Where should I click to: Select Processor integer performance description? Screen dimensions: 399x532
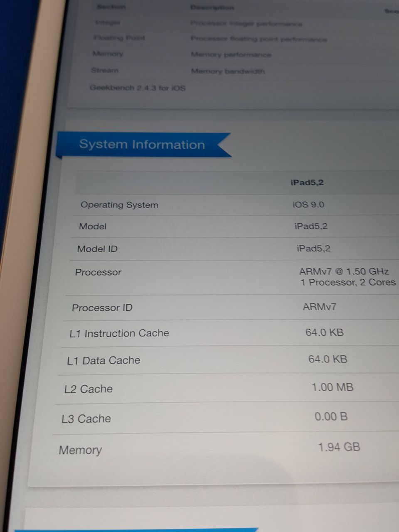[246, 23]
